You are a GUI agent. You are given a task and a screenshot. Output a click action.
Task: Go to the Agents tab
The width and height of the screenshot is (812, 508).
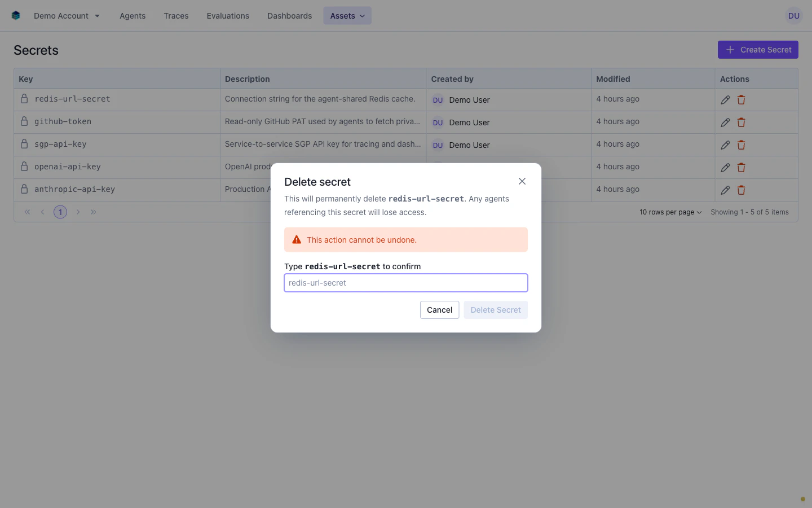(133, 16)
